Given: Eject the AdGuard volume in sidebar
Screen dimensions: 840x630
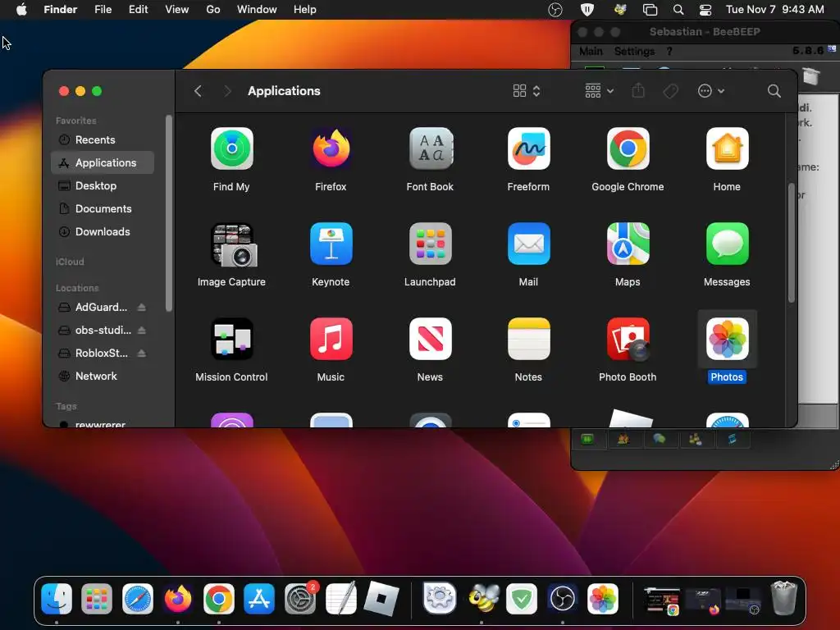Looking at the screenshot, I should click(x=141, y=307).
